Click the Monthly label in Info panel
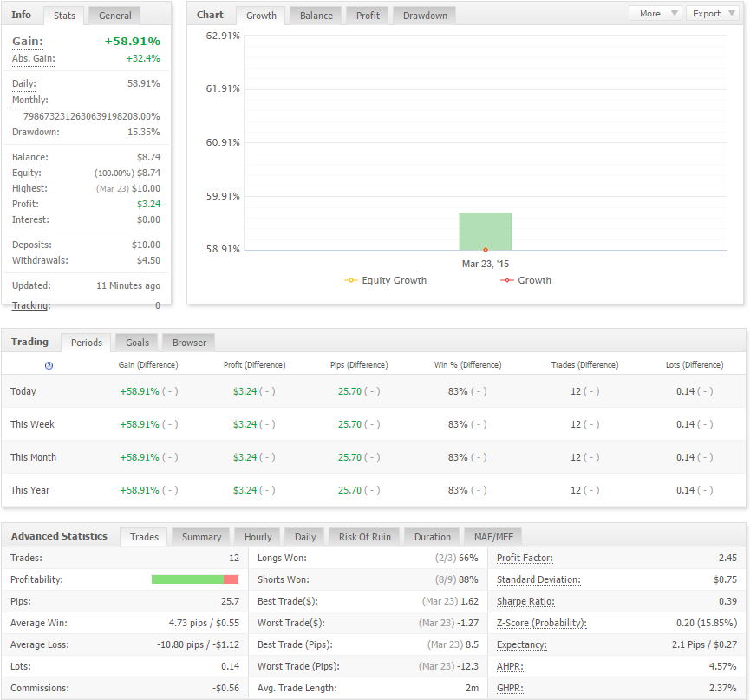This screenshot has height=700, width=750. [x=30, y=100]
